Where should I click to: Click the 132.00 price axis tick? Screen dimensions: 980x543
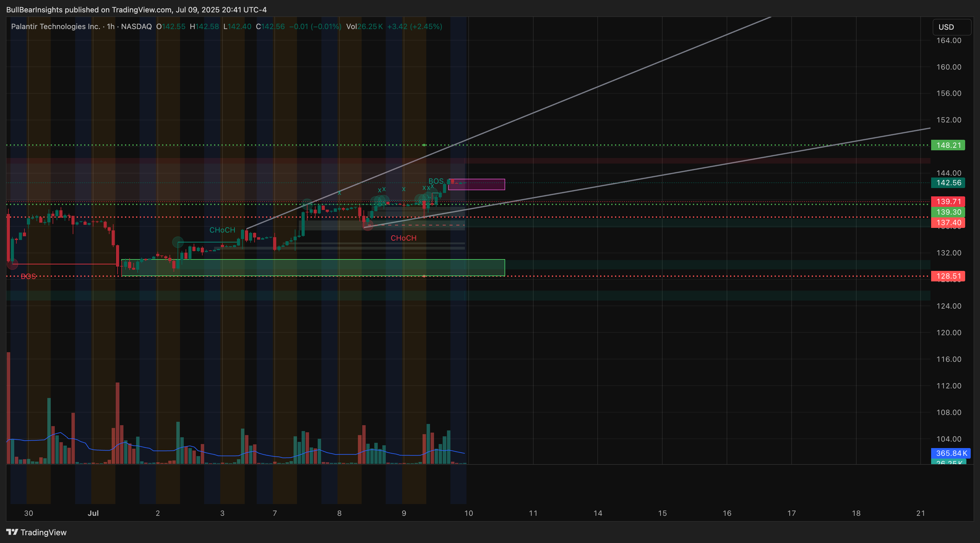(x=948, y=253)
